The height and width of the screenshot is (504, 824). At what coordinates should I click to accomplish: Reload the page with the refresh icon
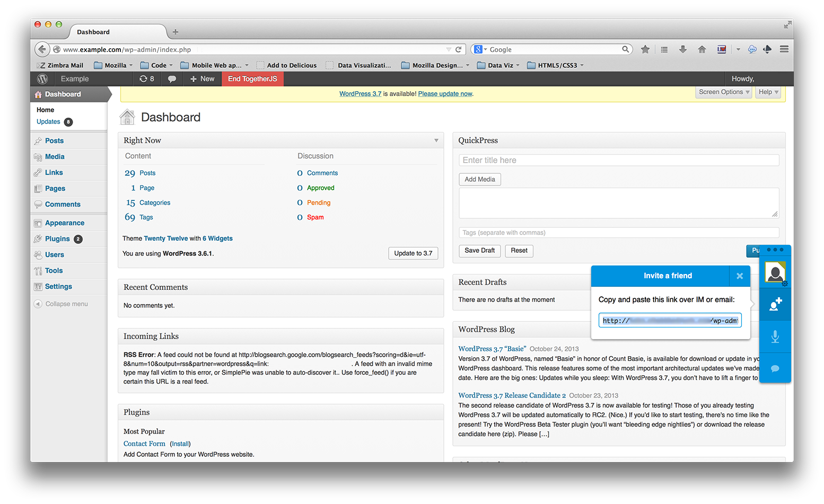point(459,49)
